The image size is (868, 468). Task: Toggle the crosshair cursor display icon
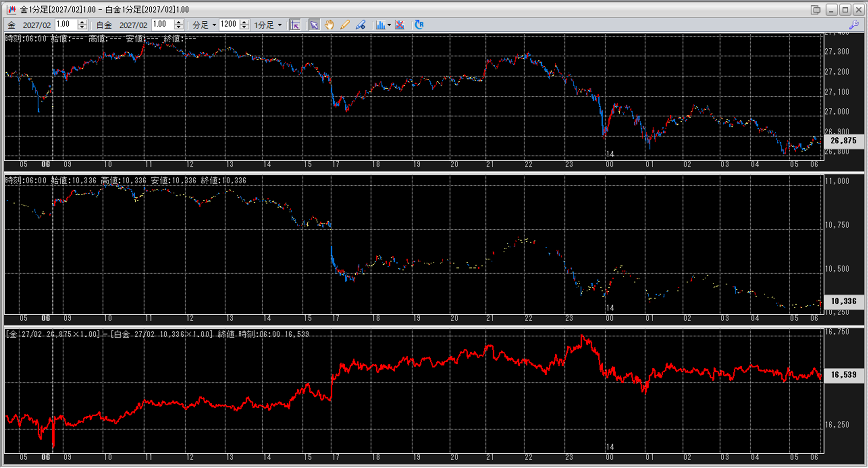point(295,25)
